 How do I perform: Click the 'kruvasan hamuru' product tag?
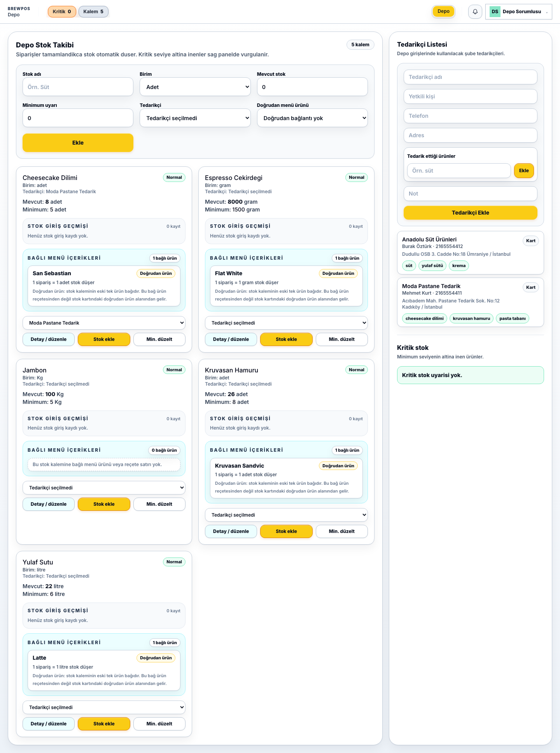click(x=471, y=318)
